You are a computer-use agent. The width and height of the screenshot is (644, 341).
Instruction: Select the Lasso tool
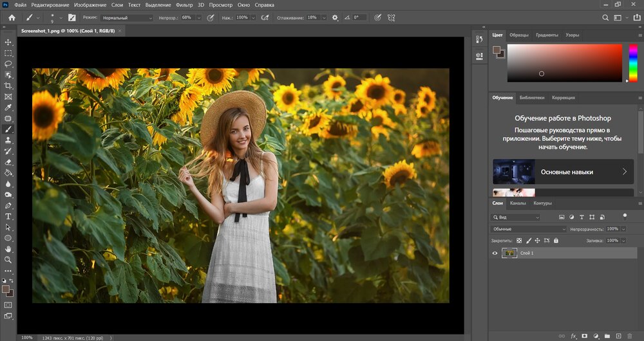[8, 64]
